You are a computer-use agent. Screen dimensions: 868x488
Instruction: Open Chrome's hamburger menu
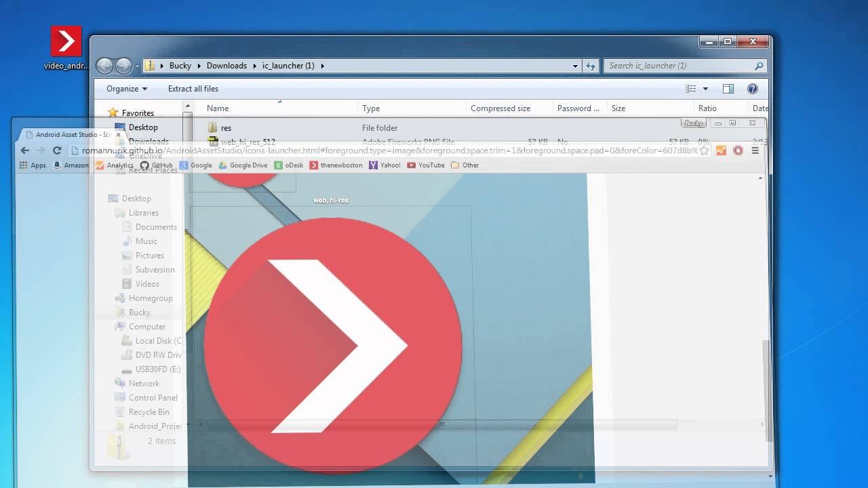coord(755,150)
